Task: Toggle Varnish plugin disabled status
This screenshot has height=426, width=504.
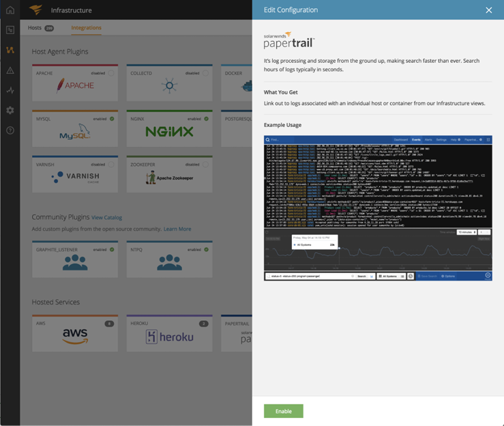Action: [111, 165]
